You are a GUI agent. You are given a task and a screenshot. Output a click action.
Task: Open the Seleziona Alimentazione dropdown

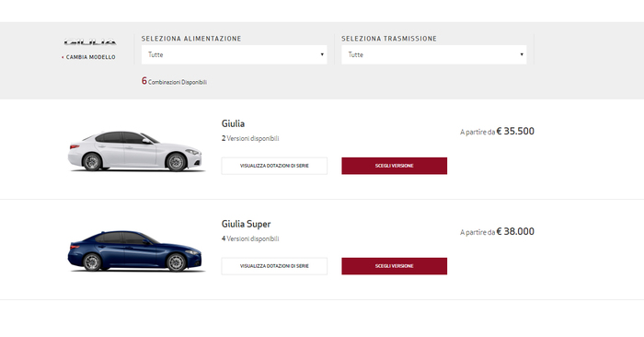coord(234,54)
